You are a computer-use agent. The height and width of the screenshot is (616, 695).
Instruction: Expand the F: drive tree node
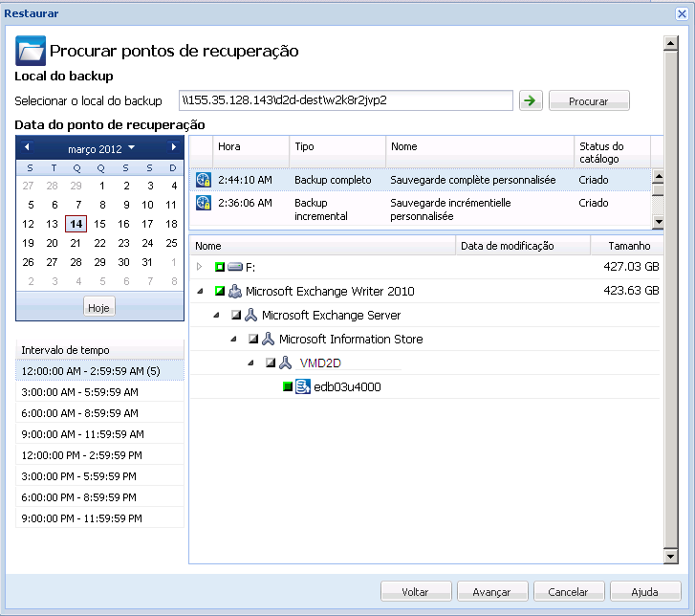(x=200, y=267)
